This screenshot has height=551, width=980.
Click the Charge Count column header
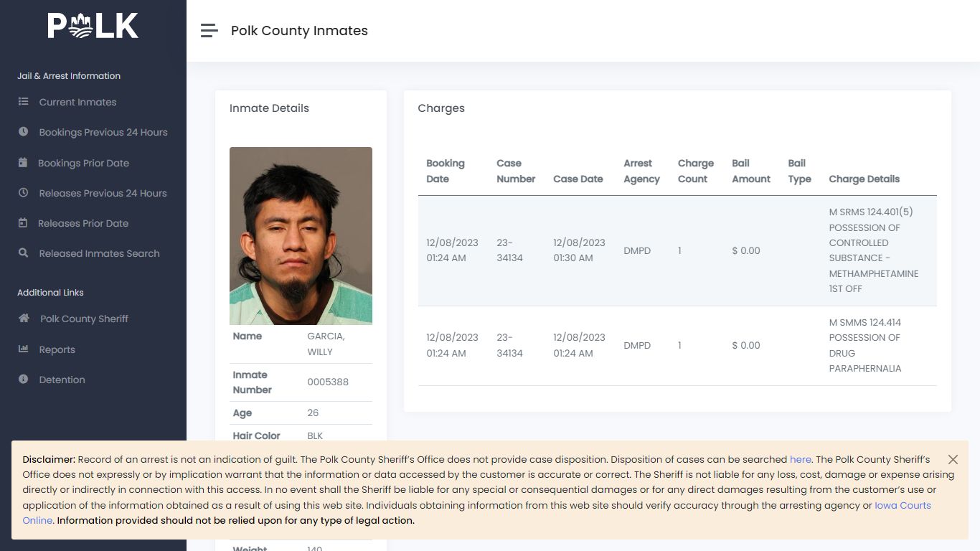coord(696,171)
